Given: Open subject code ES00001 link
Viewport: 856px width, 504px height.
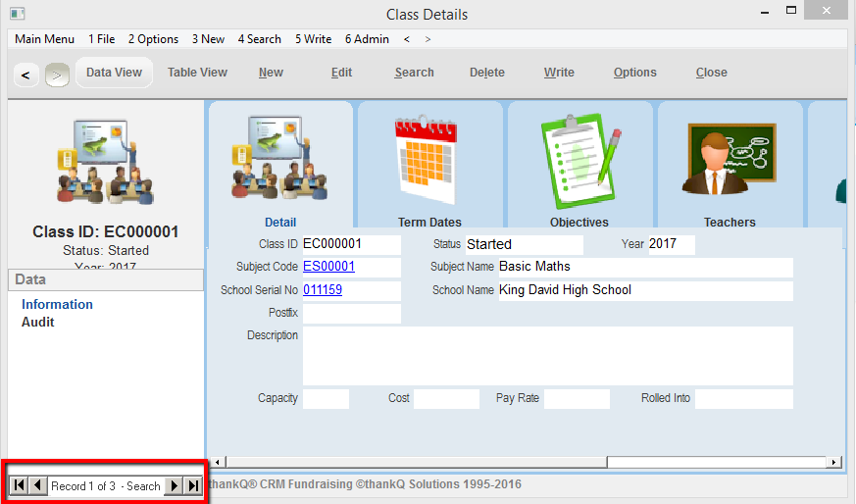Looking at the screenshot, I should point(328,267).
